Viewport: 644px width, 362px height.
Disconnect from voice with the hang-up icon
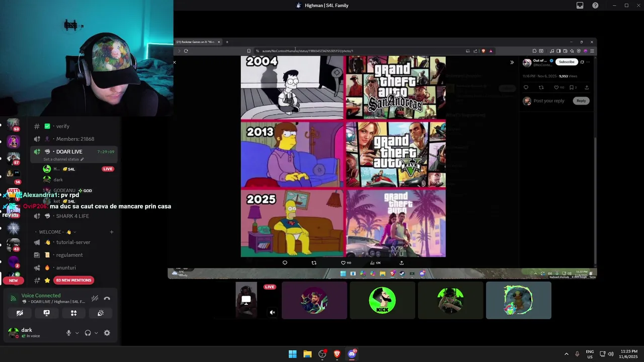(107, 298)
